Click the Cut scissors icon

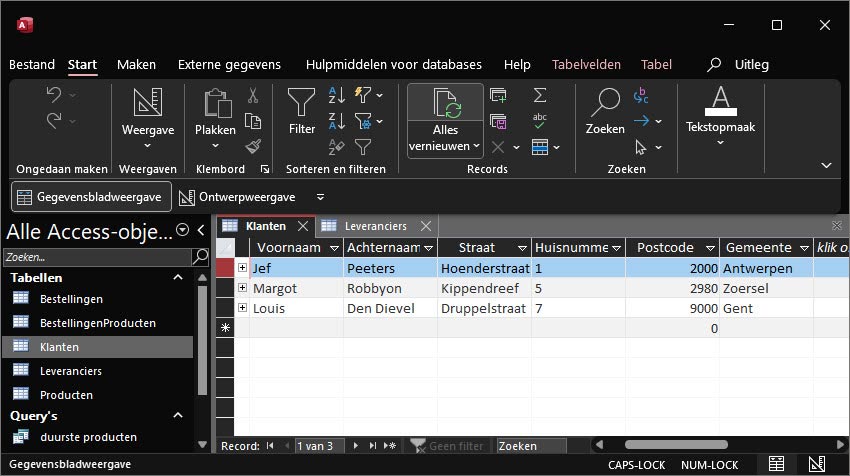253,95
